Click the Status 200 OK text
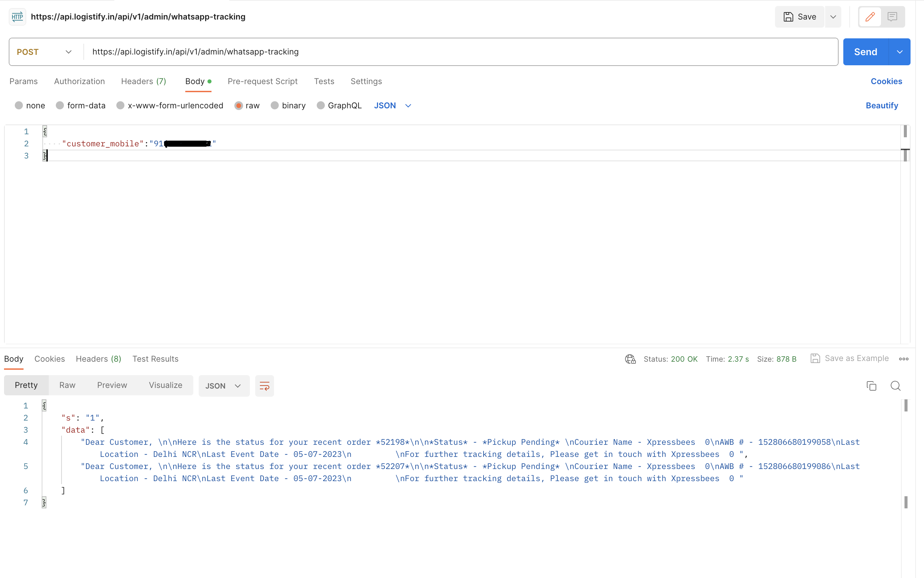The width and height of the screenshot is (924, 578). click(x=670, y=359)
